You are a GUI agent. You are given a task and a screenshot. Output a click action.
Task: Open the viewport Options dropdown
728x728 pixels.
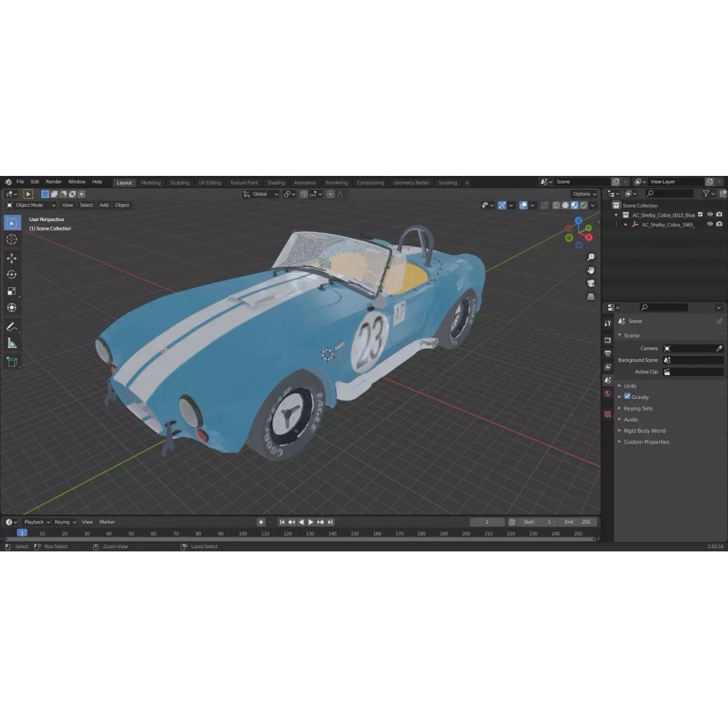coord(584,194)
